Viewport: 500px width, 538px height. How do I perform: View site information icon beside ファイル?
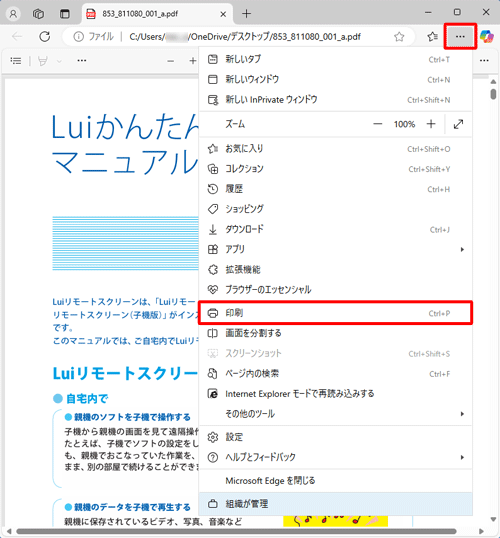point(78,37)
